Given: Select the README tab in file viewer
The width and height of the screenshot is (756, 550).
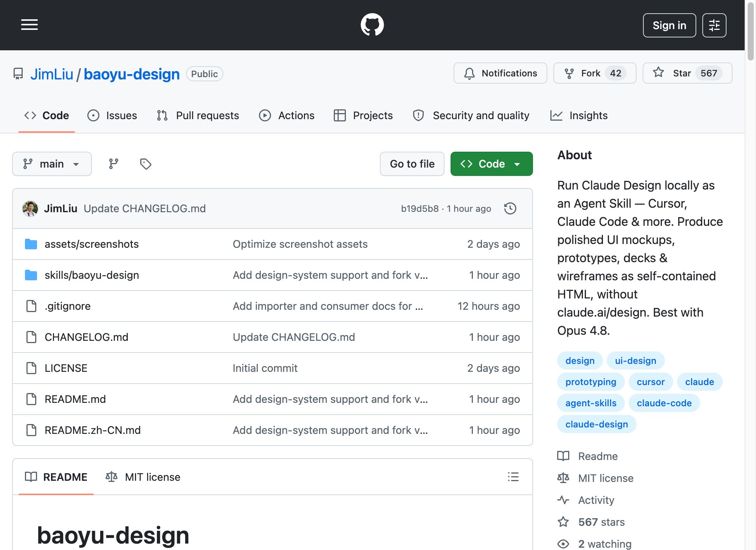Looking at the screenshot, I should (x=56, y=477).
